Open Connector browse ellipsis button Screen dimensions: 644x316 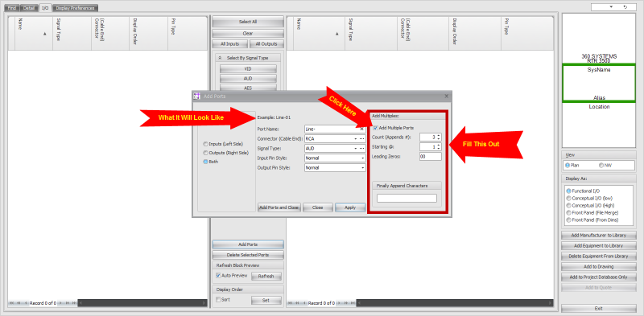click(x=361, y=139)
